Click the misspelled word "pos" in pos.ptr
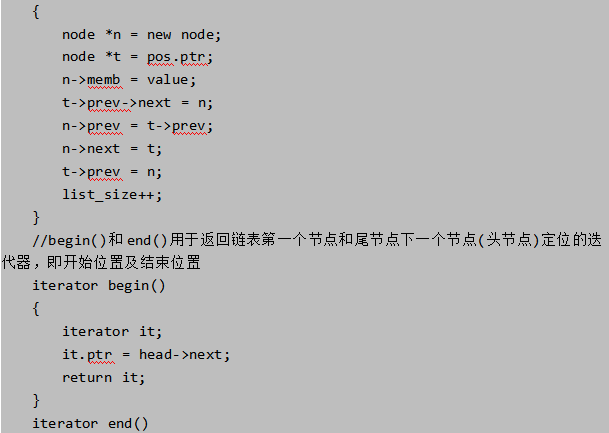Viewport: 609px width, 433px height. coord(159,57)
